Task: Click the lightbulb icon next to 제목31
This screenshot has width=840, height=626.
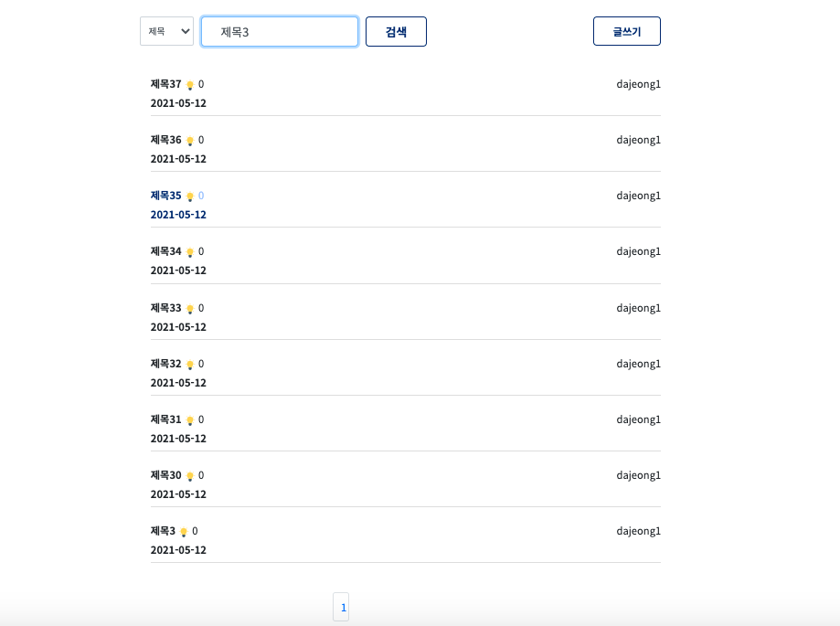Action: 189,419
